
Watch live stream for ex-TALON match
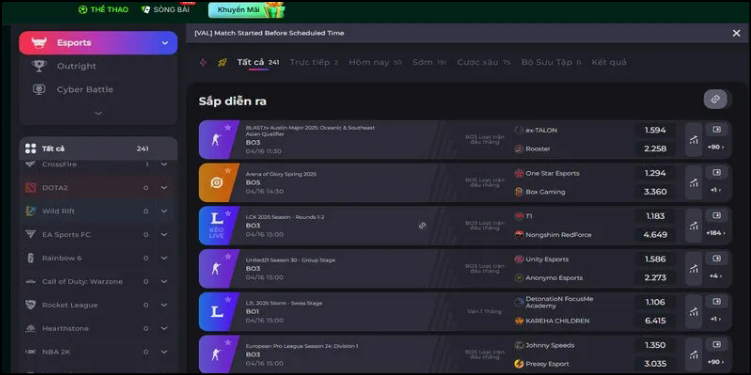point(717,130)
